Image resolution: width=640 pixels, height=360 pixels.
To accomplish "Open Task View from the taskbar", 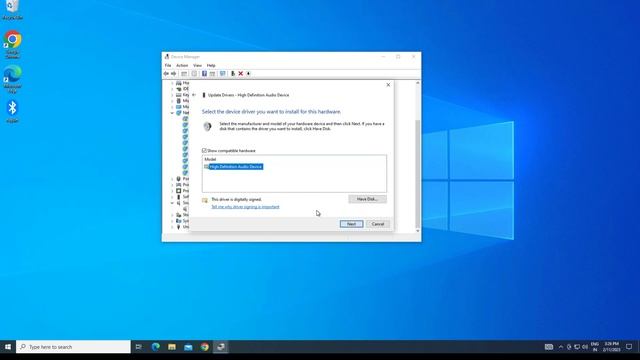I will click(139, 347).
